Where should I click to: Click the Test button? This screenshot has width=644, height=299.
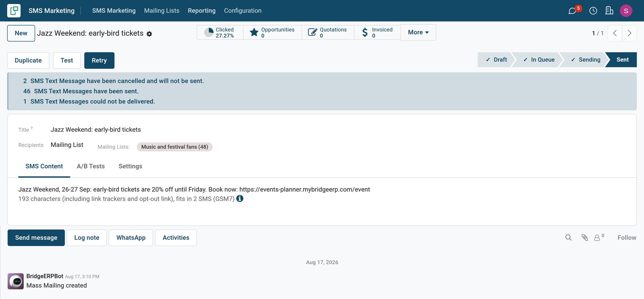67,60
